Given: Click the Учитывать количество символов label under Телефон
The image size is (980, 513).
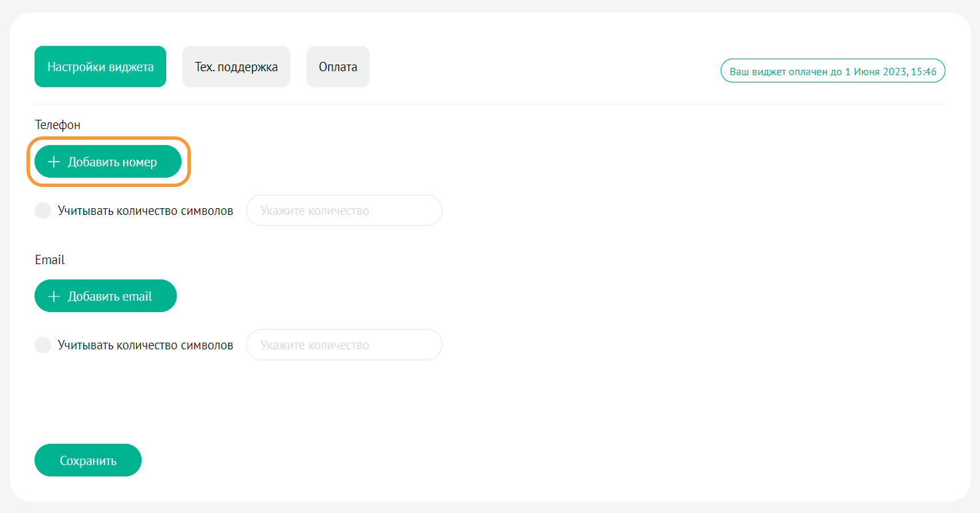Looking at the screenshot, I should click(x=145, y=211).
